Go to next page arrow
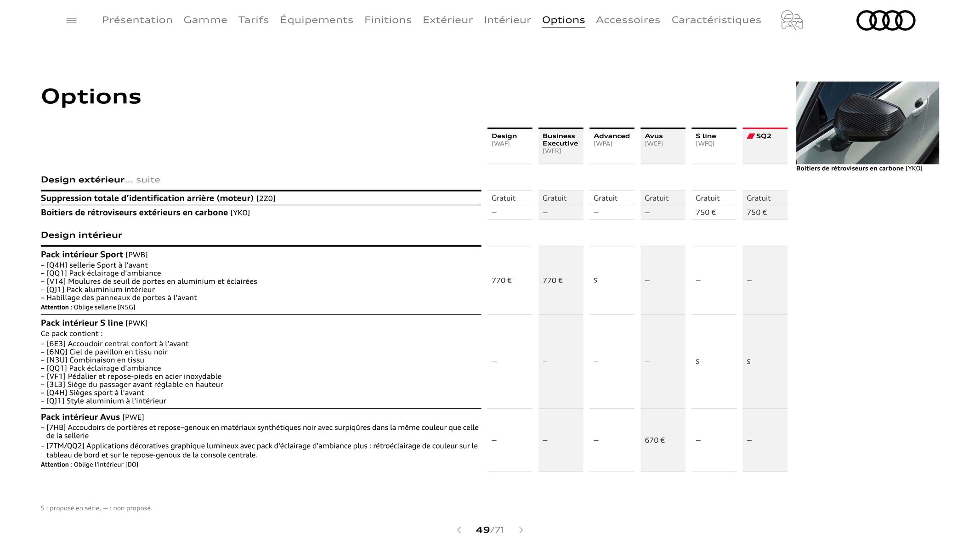The image size is (980, 551). click(521, 530)
